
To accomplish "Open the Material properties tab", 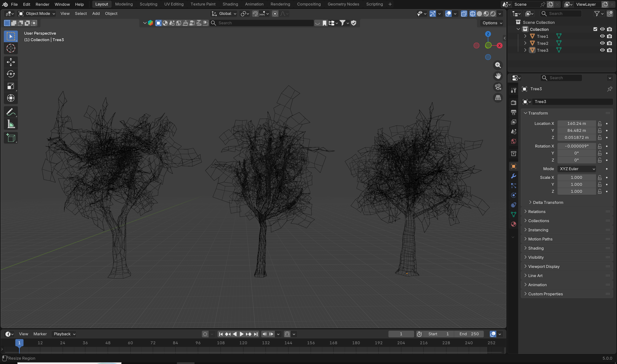I will (513, 224).
